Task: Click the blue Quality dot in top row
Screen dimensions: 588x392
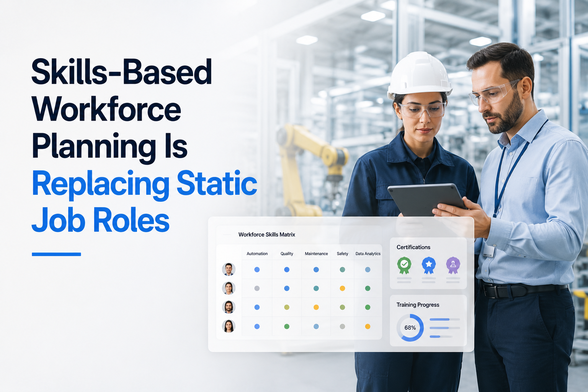Action: 287,269
